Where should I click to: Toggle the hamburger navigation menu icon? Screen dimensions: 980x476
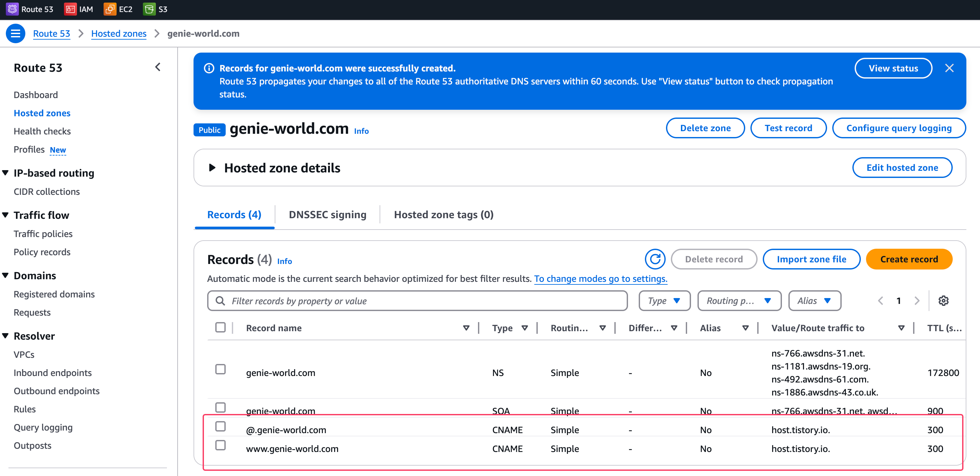coord(16,33)
